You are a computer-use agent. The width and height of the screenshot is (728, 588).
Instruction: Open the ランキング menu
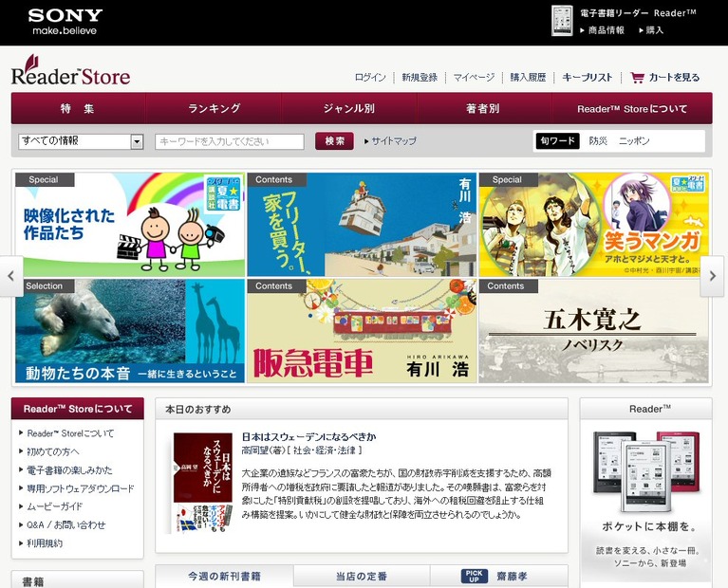tap(214, 109)
